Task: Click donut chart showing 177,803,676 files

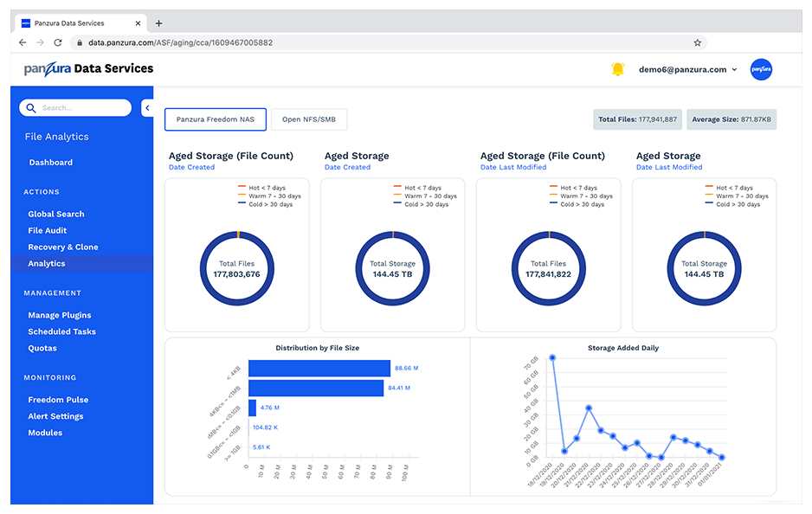Action: tap(236, 268)
